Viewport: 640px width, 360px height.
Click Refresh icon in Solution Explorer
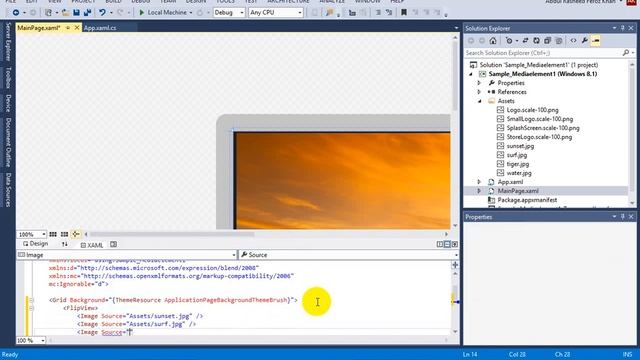[x=536, y=40]
